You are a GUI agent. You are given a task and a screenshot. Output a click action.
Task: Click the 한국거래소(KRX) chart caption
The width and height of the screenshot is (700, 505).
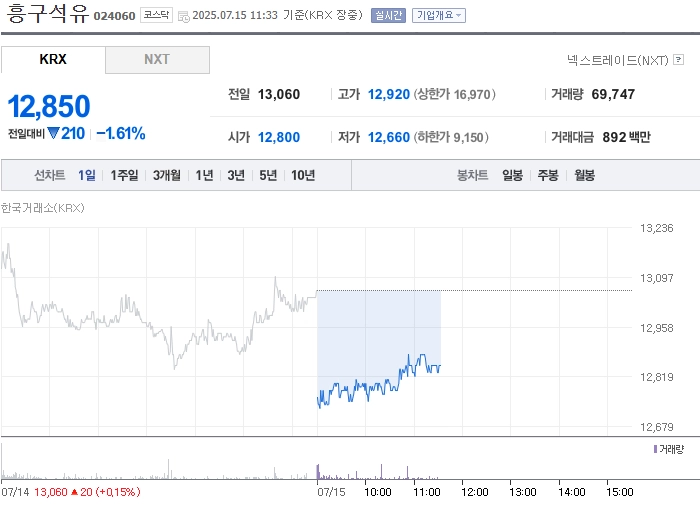pyautogui.click(x=43, y=208)
